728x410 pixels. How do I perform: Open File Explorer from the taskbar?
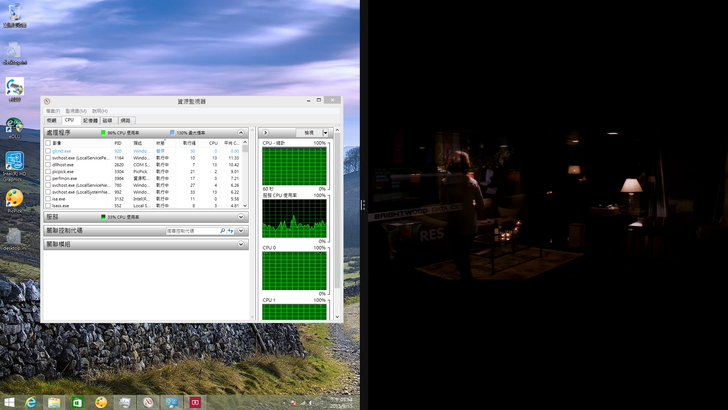[55, 402]
